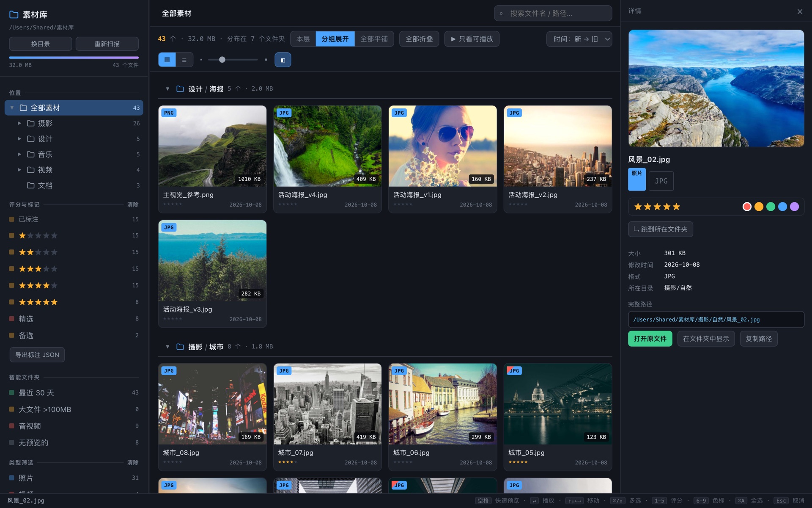The width and height of the screenshot is (812, 508).
Task: Click the 重新扫描 button
Action: pos(107,44)
